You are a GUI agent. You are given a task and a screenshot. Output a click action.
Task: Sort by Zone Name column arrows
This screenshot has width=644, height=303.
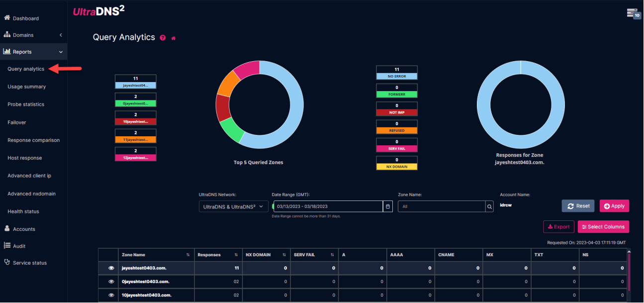click(x=188, y=255)
